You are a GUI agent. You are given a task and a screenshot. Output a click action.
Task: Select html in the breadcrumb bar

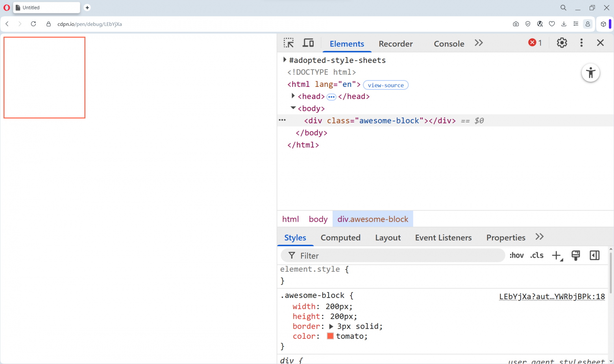290,219
